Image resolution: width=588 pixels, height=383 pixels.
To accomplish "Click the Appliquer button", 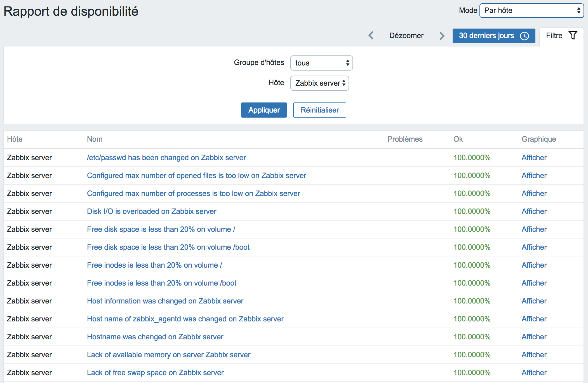I will [264, 110].
